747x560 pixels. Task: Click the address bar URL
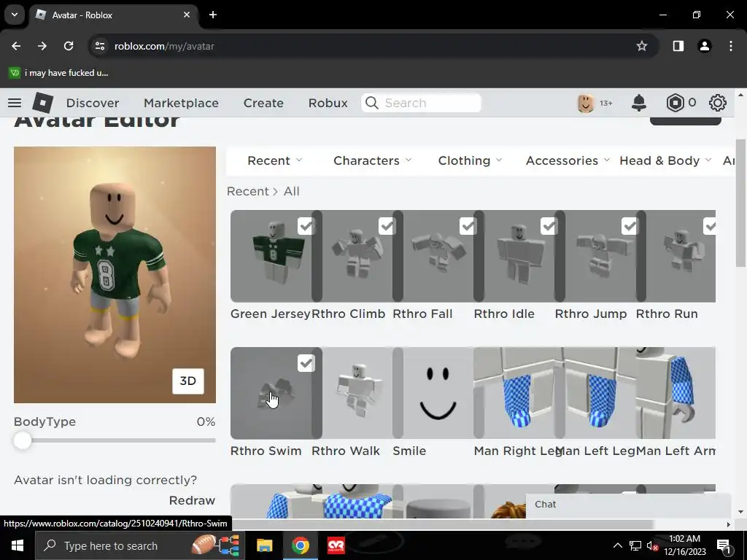pos(164,46)
